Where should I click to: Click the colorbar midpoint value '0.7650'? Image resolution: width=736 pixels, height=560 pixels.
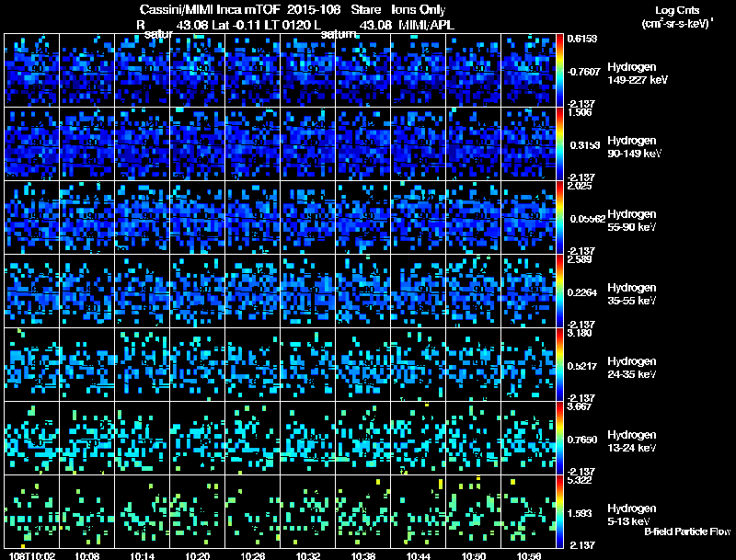coord(582,440)
